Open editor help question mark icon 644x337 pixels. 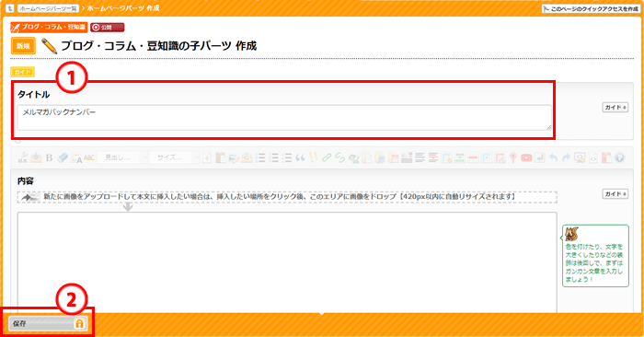click(620, 157)
